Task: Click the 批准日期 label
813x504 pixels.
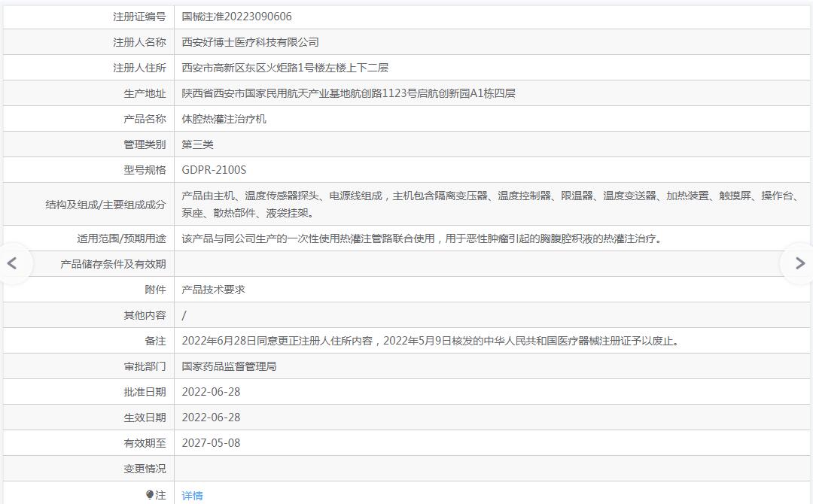Action: (144, 392)
